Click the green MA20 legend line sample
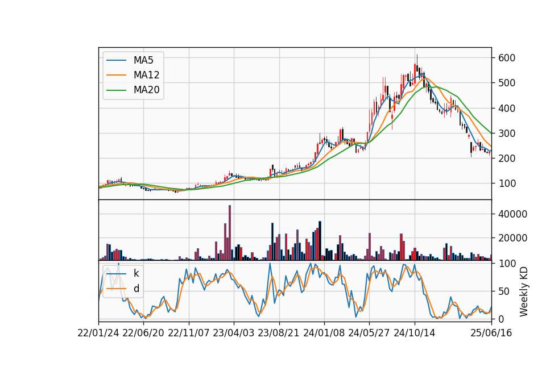This screenshot has height=392, width=546. pos(116,90)
